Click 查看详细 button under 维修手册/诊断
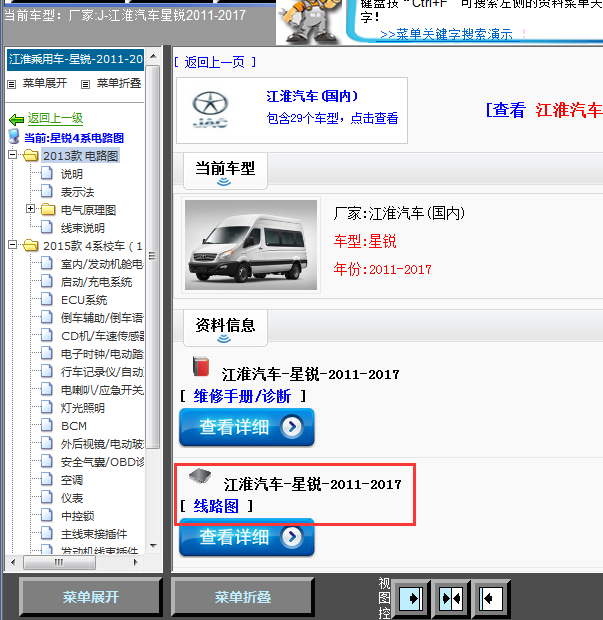 [x=247, y=427]
